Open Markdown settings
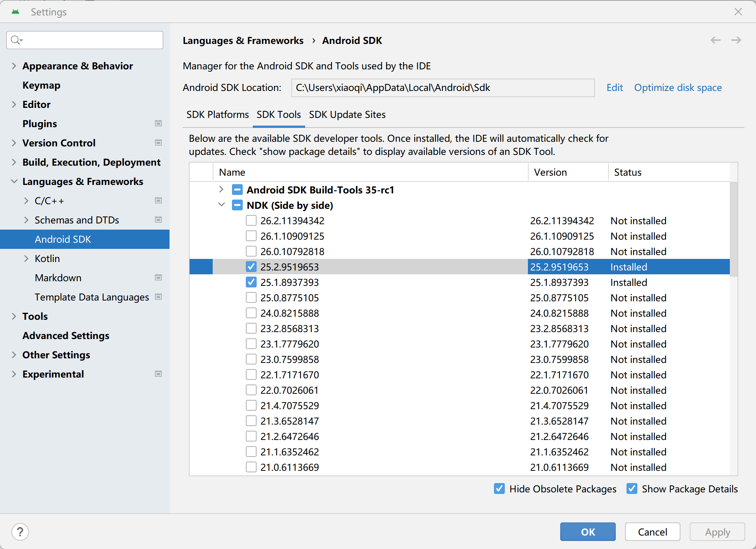Viewport: 756px width, 549px height. click(58, 278)
